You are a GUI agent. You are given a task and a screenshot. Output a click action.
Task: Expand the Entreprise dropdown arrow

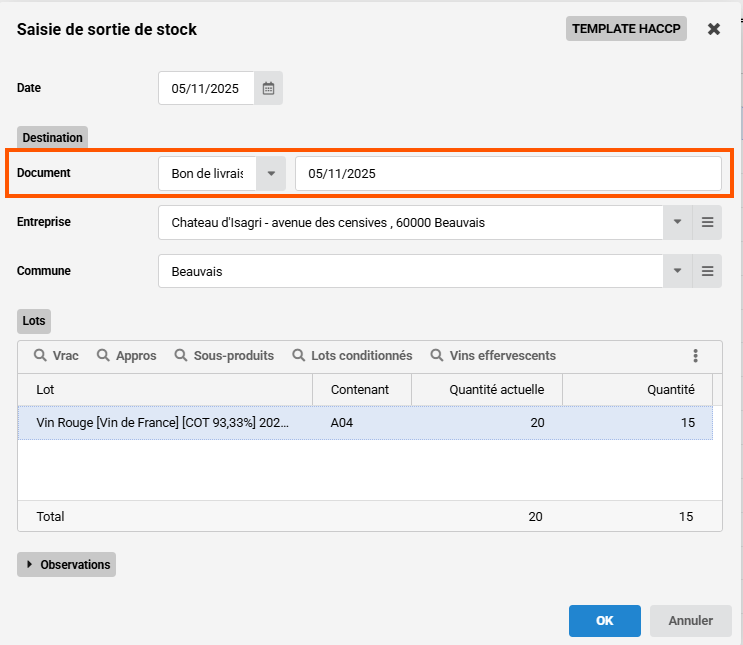(677, 222)
